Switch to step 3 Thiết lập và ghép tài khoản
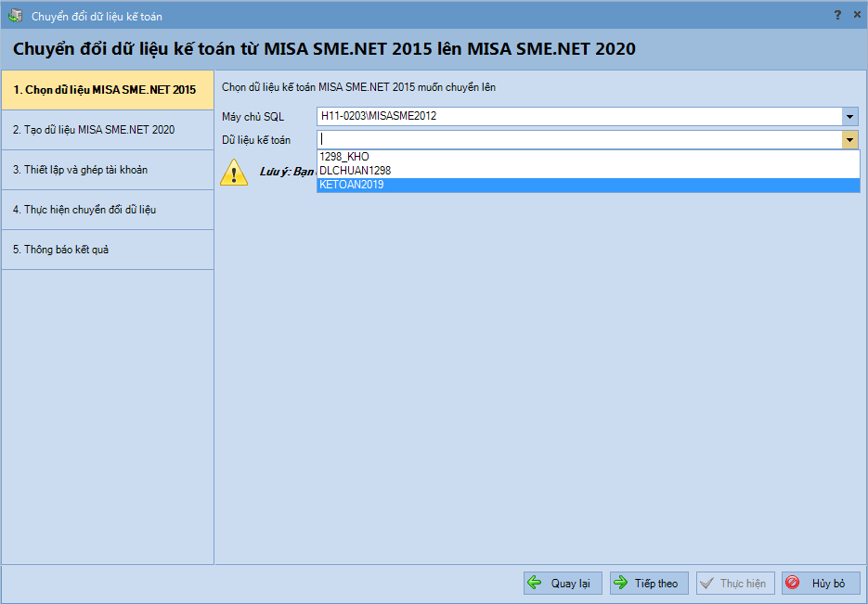The image size is (868, 604). tap(108, 170)
